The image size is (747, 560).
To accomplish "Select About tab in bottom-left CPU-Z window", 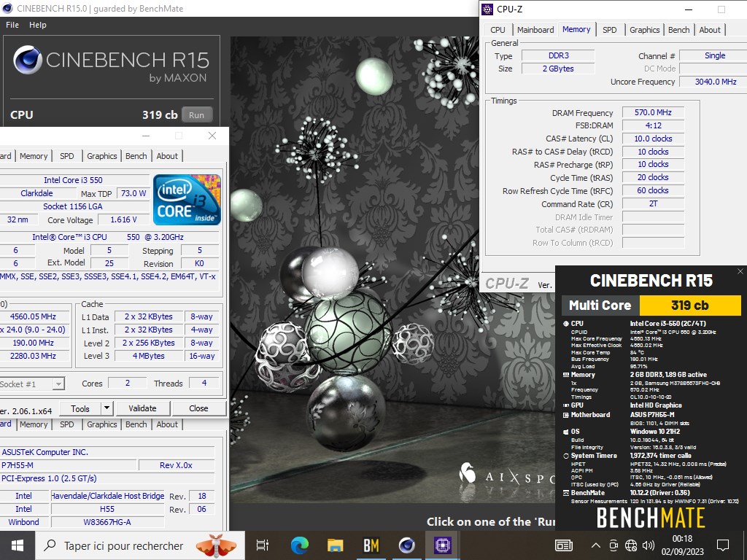I will [x=167, y=424].
